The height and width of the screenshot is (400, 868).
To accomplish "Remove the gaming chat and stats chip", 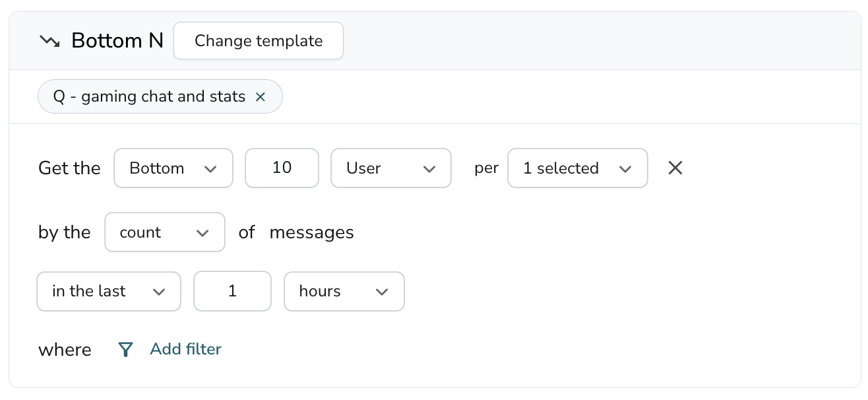I will [x=261, y=96].
